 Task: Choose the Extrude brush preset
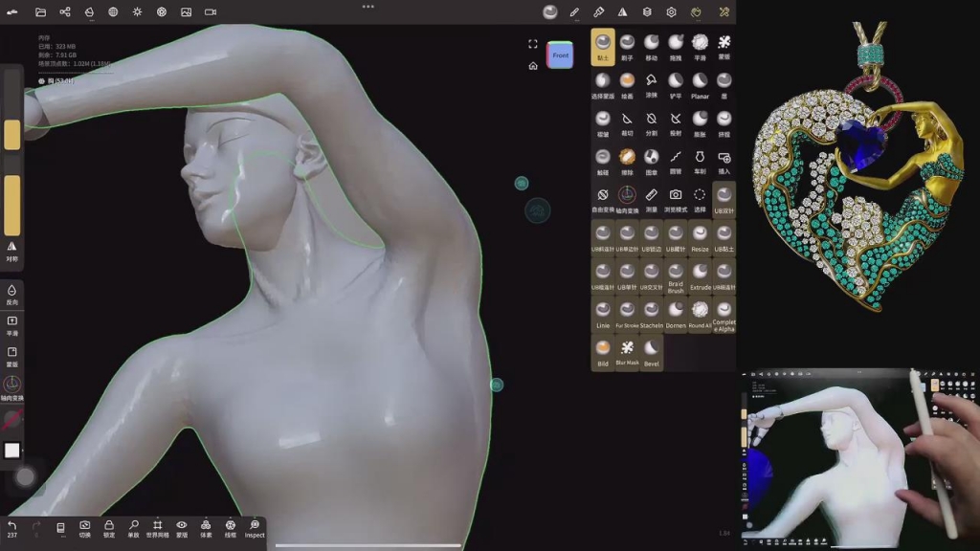coord(700,276)
